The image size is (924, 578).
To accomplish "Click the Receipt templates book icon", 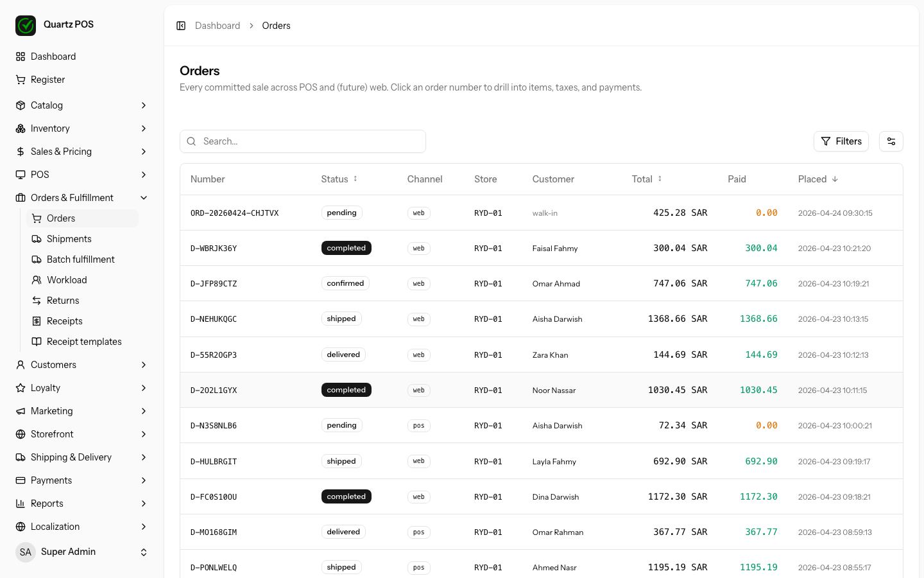I will 37,342.
